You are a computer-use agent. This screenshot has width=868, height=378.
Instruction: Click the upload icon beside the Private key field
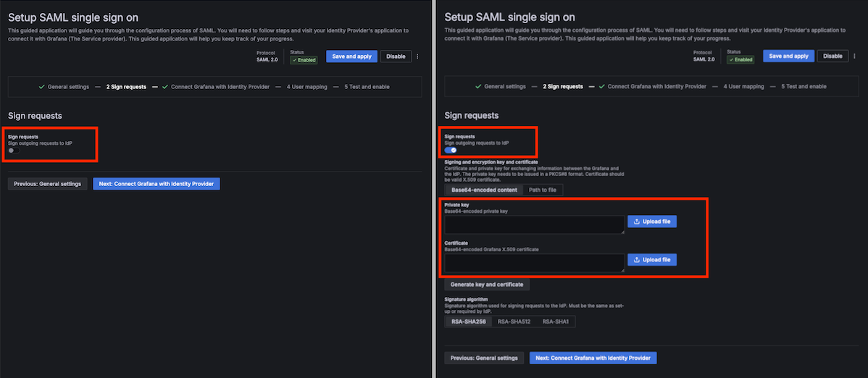click(x=637, y=222)
